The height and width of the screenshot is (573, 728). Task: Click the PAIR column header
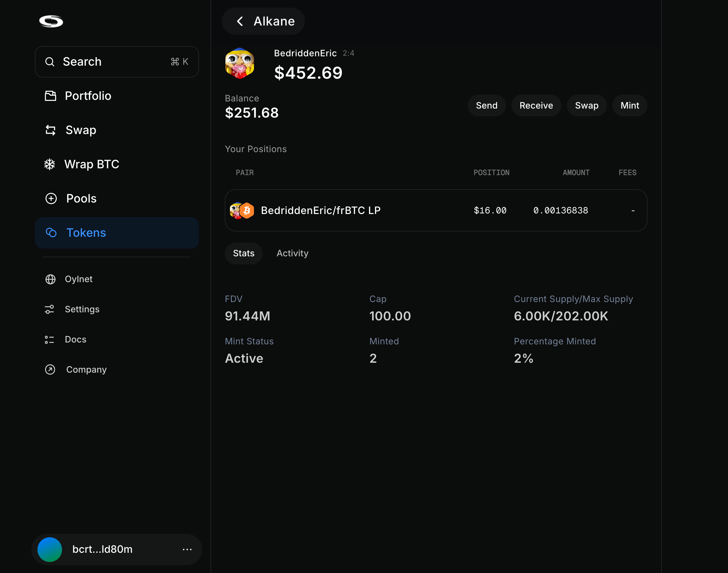coord(245,172)
